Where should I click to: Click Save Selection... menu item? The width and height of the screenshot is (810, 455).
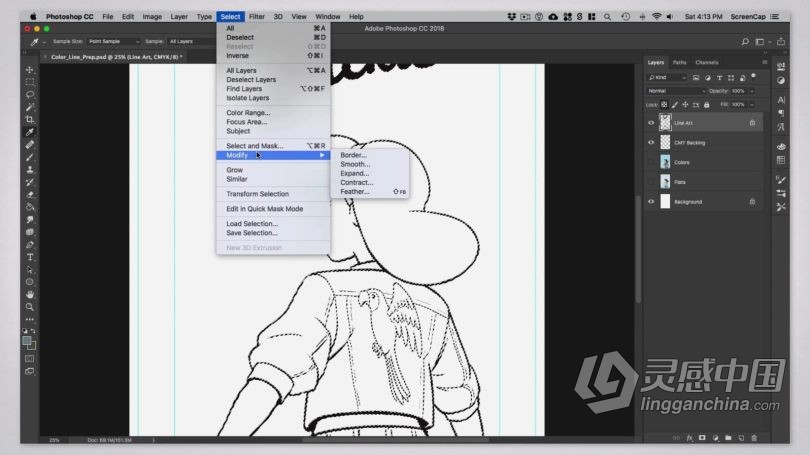(273, 233)
